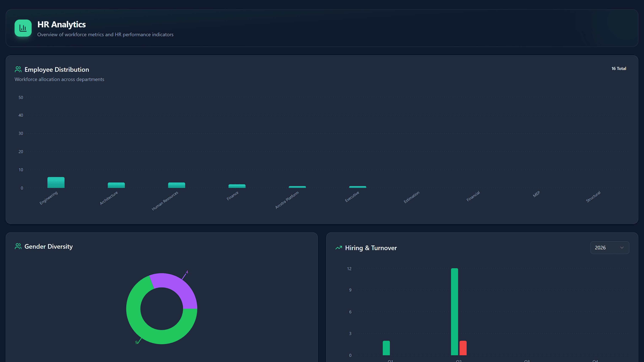Click the 'MEP' axis label
This screenshot has height=362, width=644.
pos(536,194)
